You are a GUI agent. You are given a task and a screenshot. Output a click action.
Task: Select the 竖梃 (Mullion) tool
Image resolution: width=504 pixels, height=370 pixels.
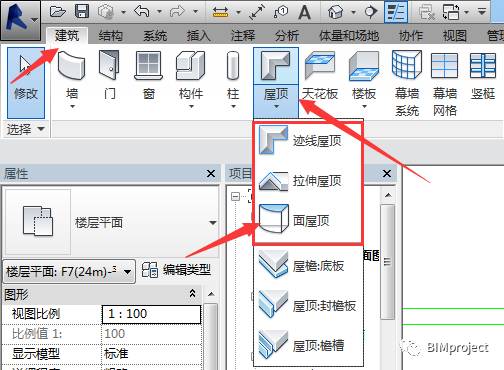pyautogui.click(x=483, y=75)
